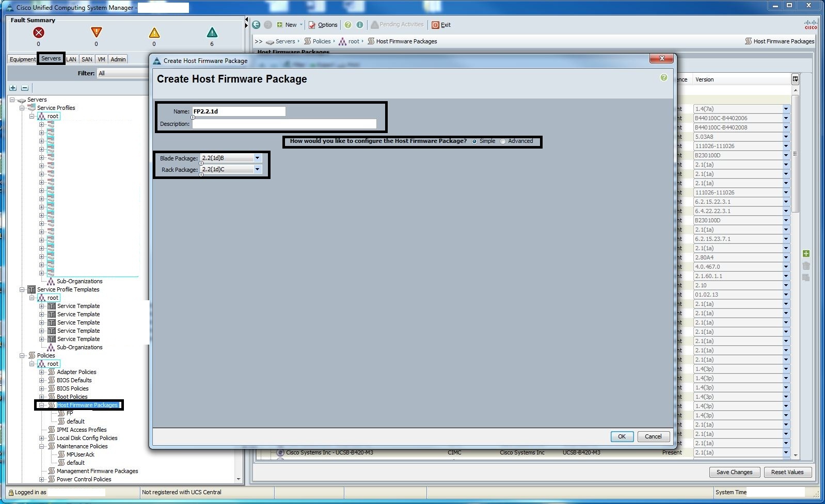The width and height of the screenshot is (825, 504).
Task: Click the critical faults red X icon
Action: tap(39, 33)
